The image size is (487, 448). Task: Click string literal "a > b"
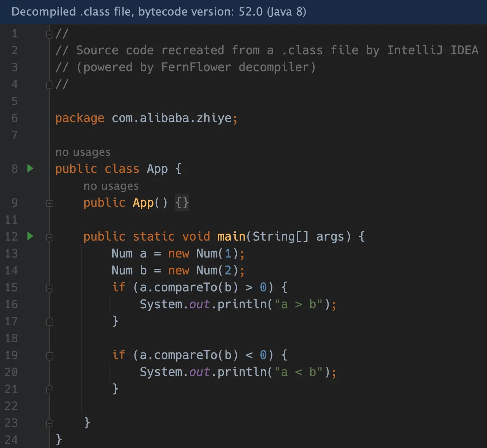pos(299,304)
